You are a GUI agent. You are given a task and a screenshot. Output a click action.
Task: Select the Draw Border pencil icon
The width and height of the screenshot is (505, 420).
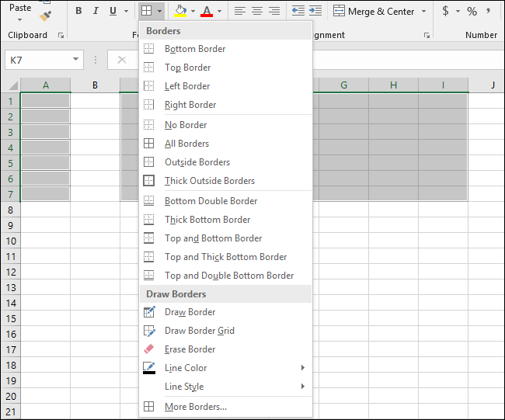[149, 312]
